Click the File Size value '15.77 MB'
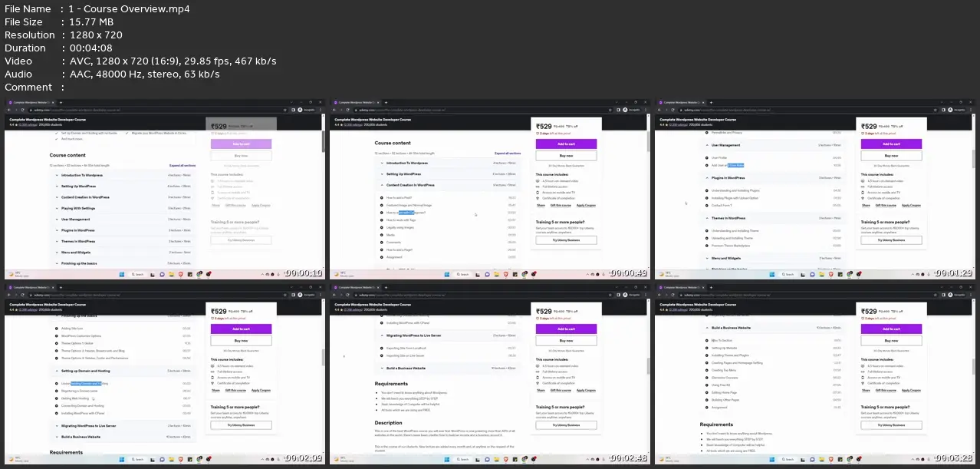Image resolution: width=980 pixels, height=469 pixels. tap(93, 21)
